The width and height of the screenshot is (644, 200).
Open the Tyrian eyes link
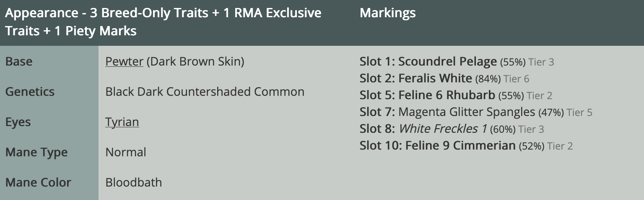pos(122,122)
